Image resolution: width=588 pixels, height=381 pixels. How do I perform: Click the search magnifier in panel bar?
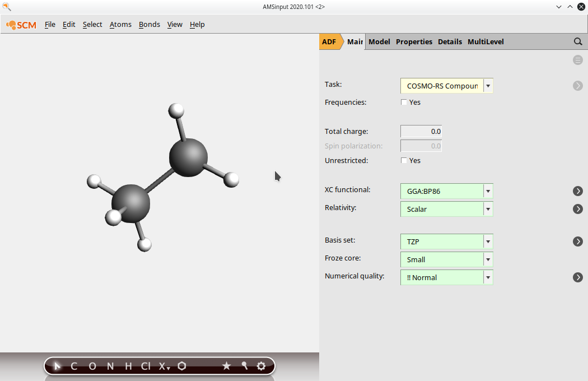pyautogui.click(x=578, y=41)
